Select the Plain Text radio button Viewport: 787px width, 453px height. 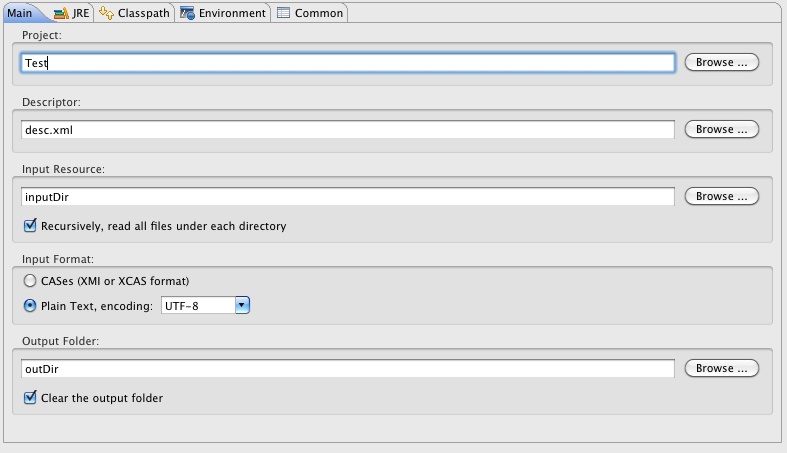click(30, 305)
